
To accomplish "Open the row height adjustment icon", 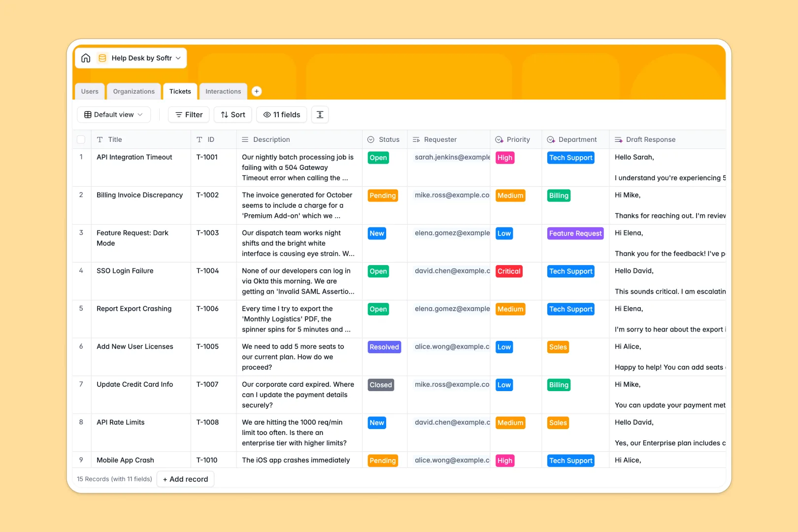I will (x=320, y=114).
